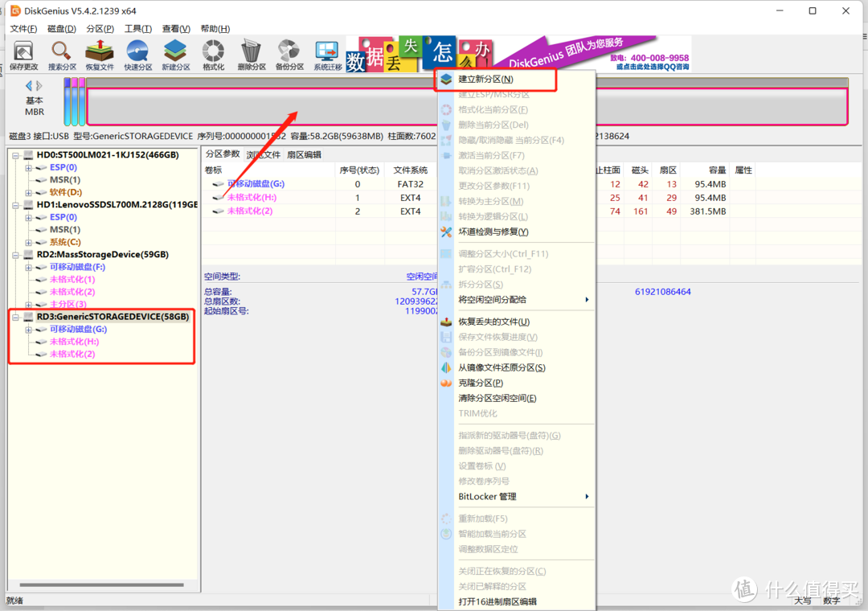Select the 格式化 format toolbar icon
This screenshot has height=611, width=868.
pos(213,55)
